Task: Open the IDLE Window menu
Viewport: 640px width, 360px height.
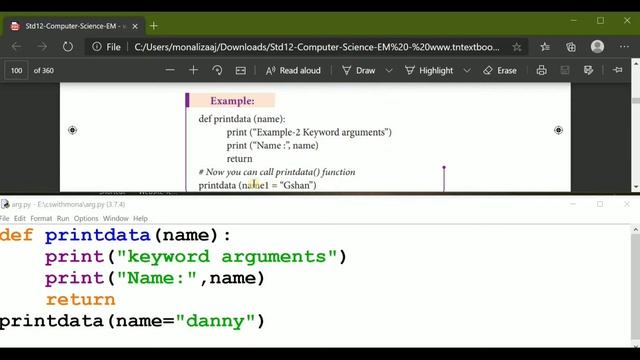Action: [x=116, y=218]
